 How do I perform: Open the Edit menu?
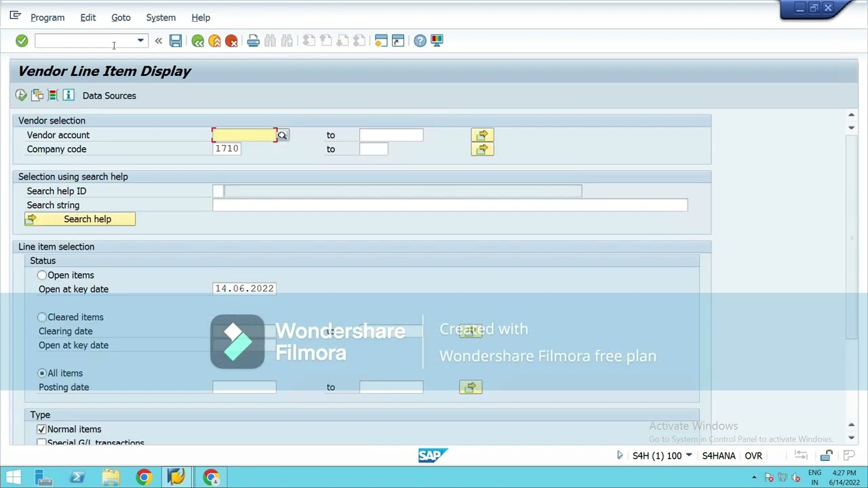coord(88,18)
